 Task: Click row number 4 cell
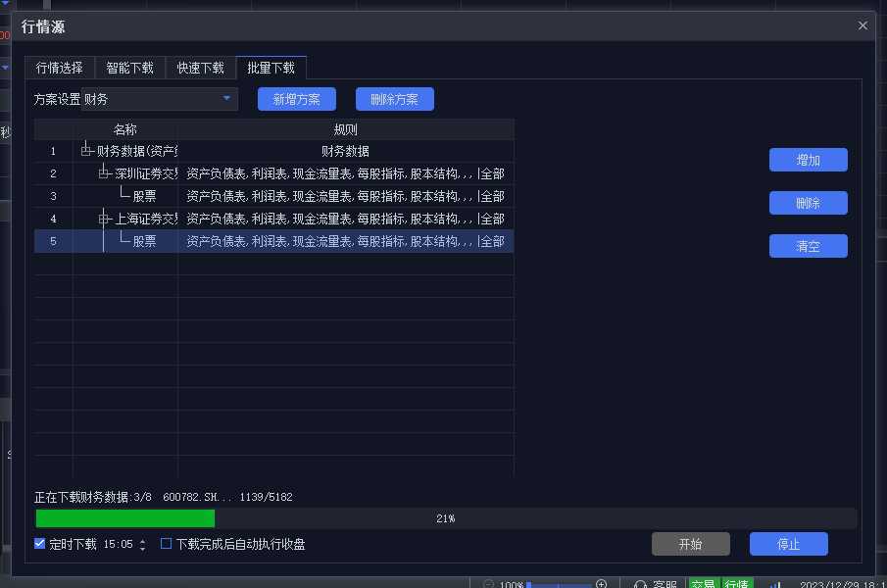coord(53,219)
